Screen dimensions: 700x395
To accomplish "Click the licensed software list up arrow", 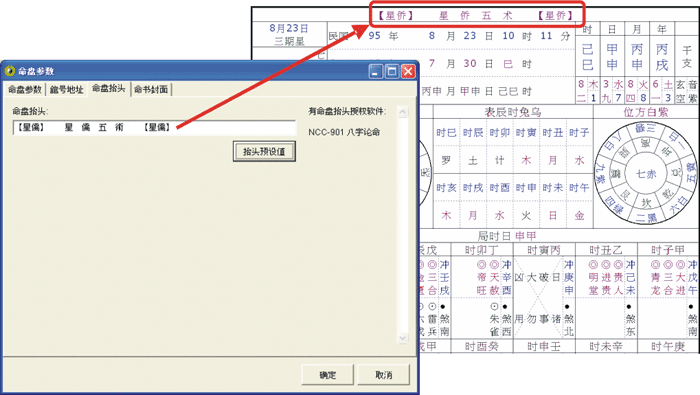I will pos(402,112).
